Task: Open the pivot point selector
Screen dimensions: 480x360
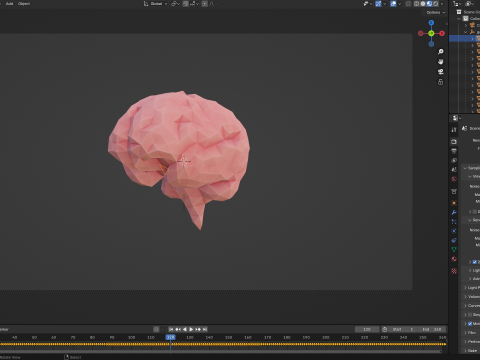Action: 175,4
